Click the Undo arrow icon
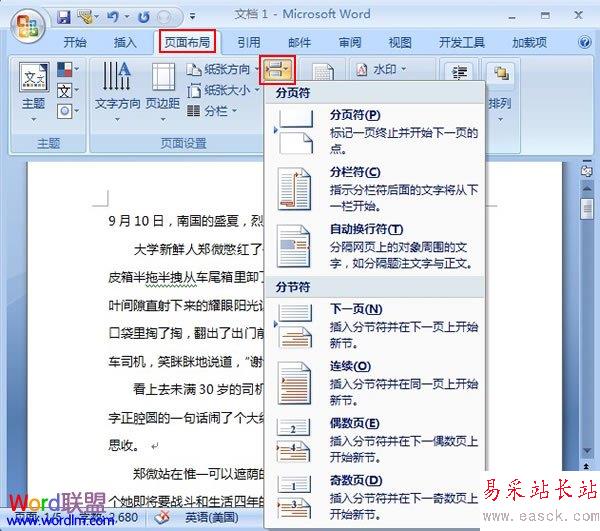 click(113, 17)
